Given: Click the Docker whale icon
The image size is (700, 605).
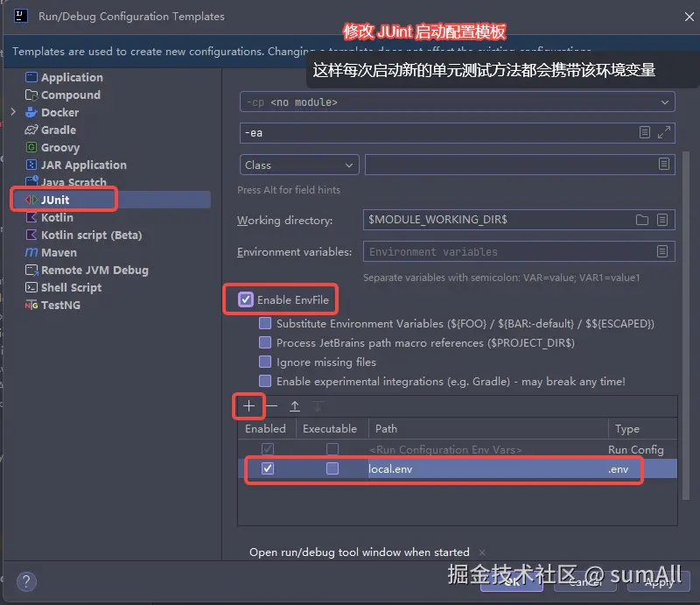Looking at the screenshot, I should point(31,112).
